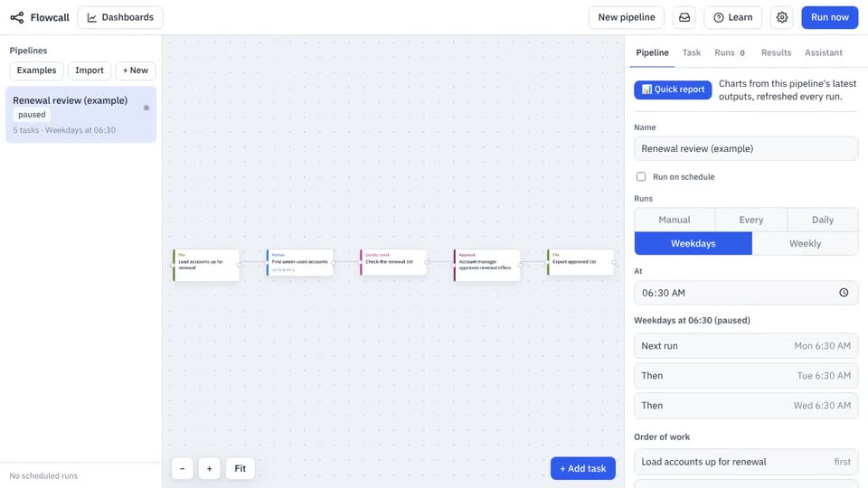
Task: Click Run now
Action: [829, 18]
